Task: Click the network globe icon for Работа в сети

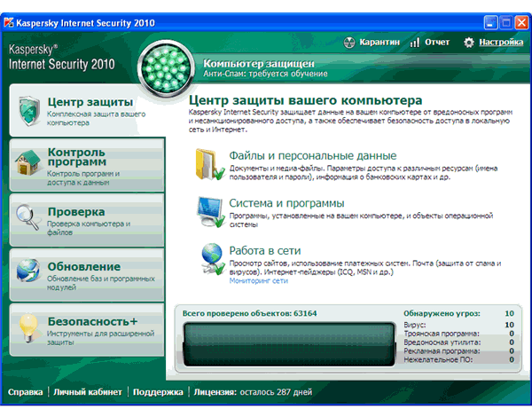Action: pos(213,259)
